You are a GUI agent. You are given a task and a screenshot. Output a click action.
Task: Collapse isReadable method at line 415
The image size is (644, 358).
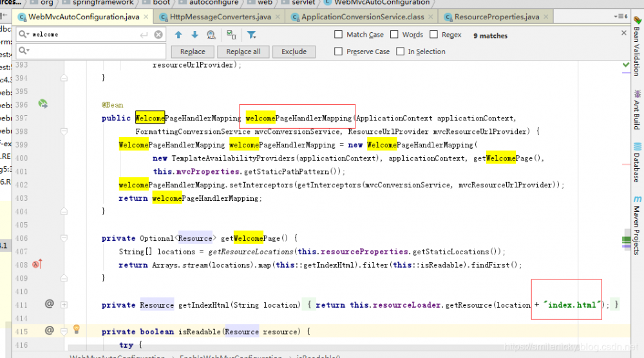point(64,332)
